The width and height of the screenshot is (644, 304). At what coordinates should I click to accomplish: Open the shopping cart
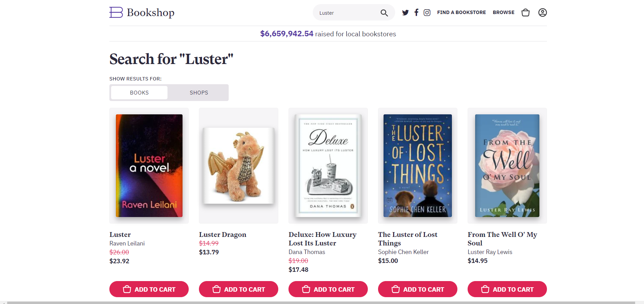click(525, 12)
